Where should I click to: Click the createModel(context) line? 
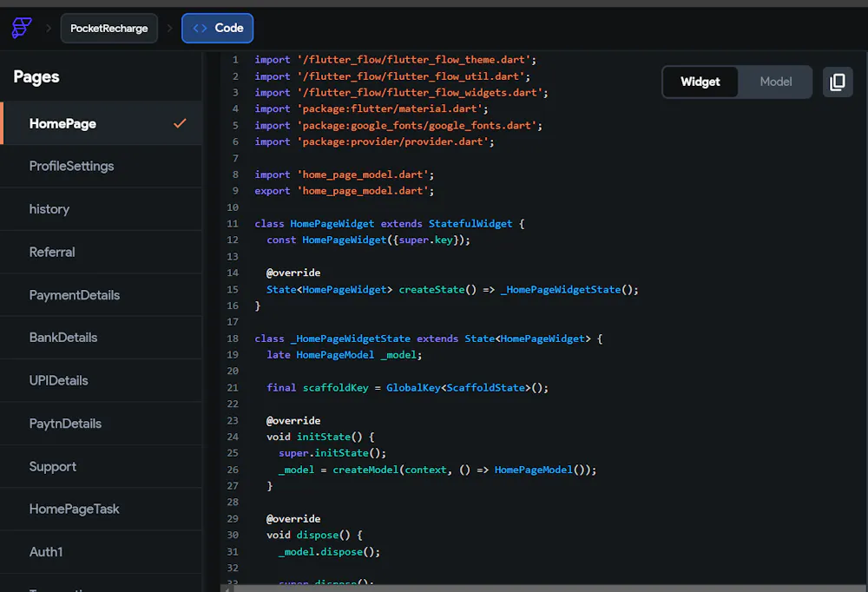pos(437,470)
